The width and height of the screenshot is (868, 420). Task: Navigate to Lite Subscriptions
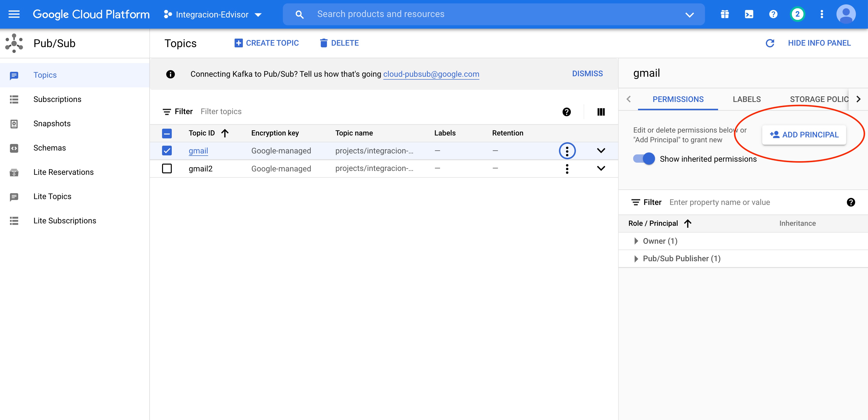pyautogui.click(x=74, y=221)
